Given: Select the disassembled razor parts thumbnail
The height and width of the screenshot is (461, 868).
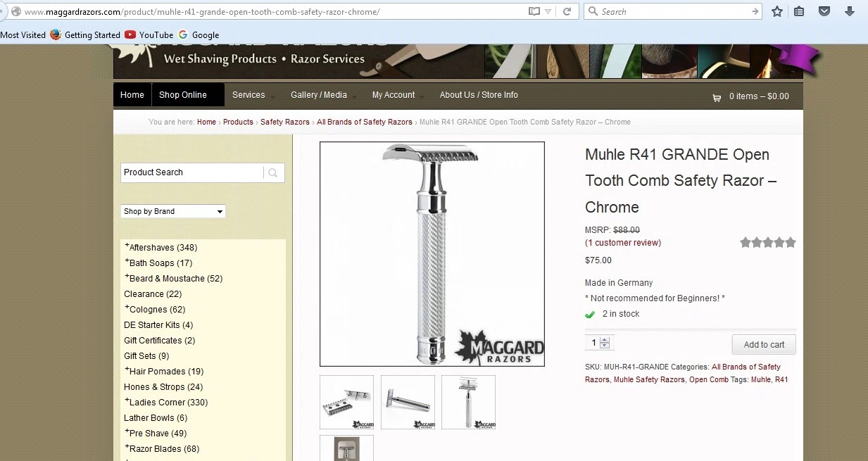Looking at the screenshot, I should click(346, 402).
